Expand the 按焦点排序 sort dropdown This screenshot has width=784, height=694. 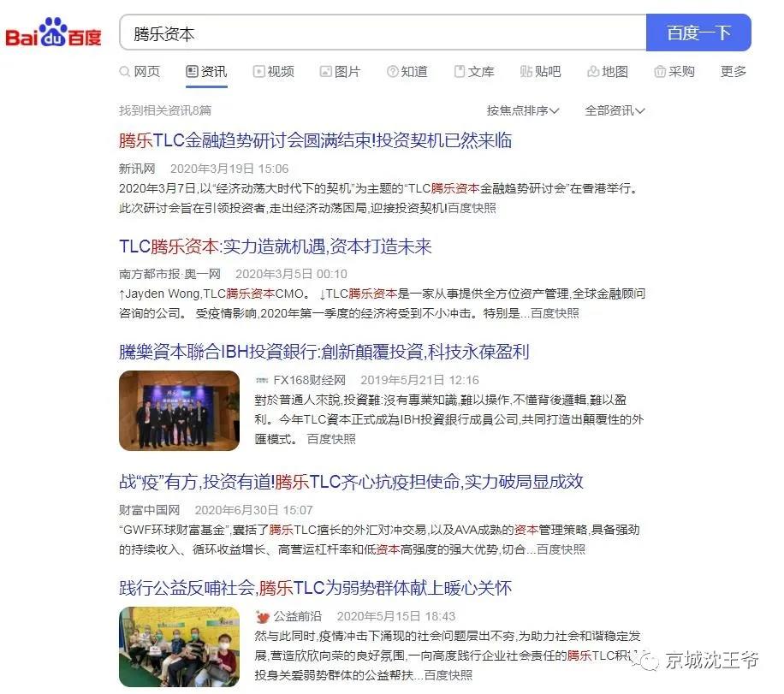tap(522, 110)
